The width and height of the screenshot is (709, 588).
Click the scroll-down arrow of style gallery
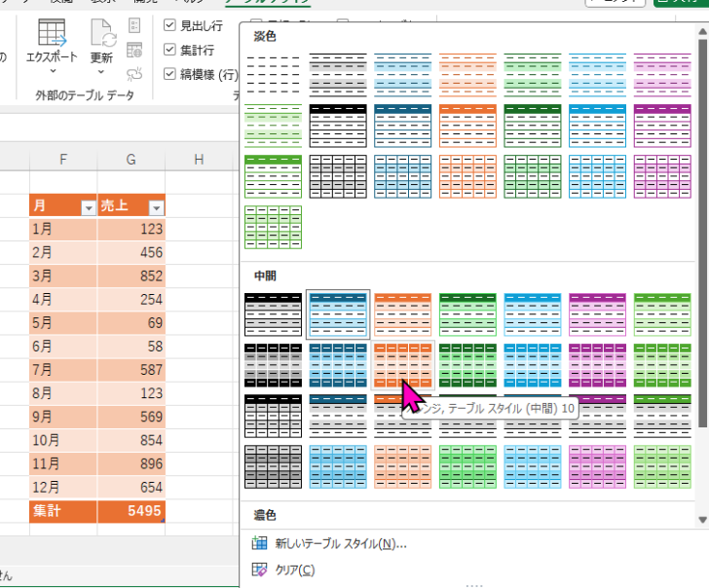point(702,520)
